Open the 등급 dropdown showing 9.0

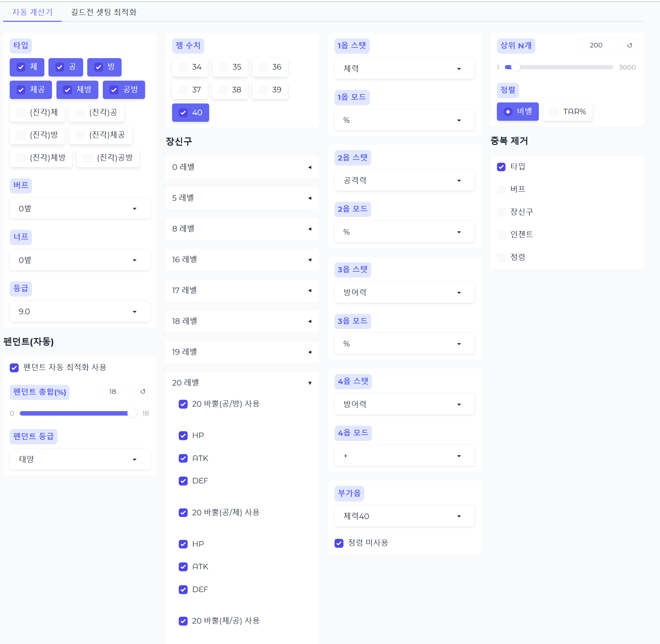[x=80, y=311]
